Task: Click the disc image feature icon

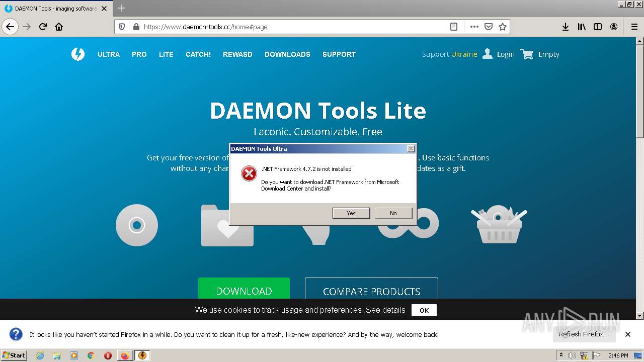Action: [x=137, y=225]
